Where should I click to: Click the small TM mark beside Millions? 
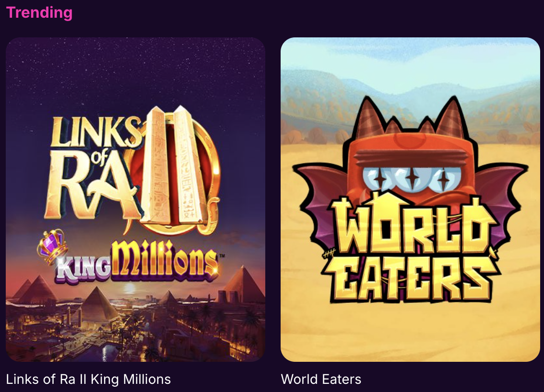222,256
